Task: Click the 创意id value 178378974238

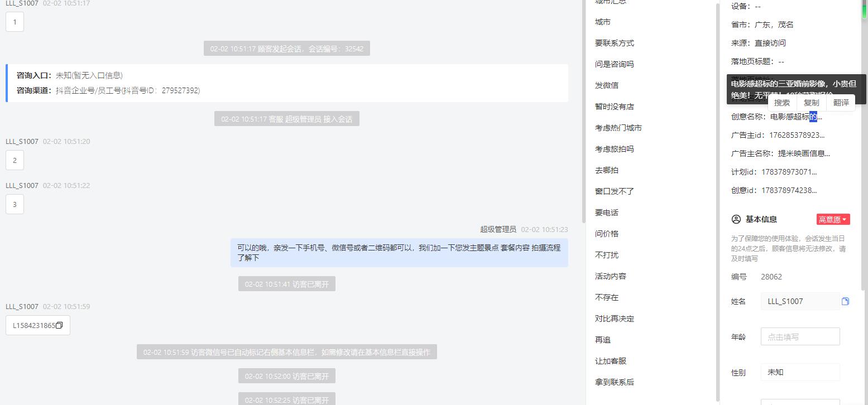Action: pos(789,190)
